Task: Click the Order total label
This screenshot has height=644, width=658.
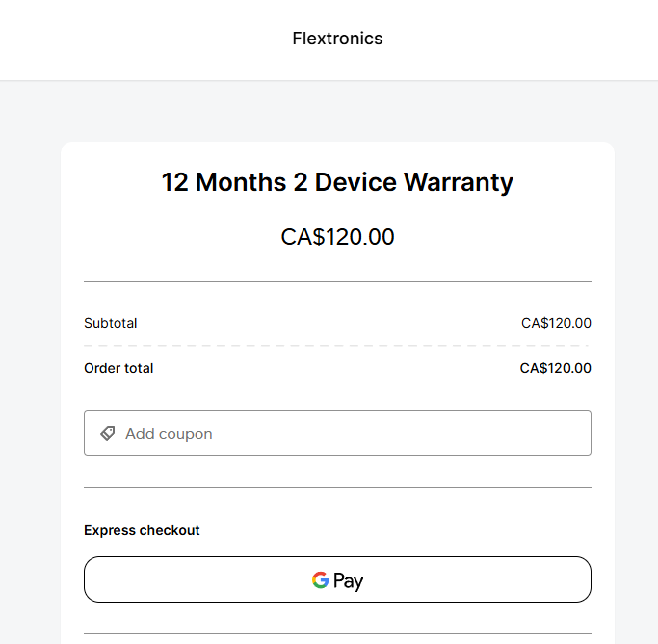Action: 118,368
